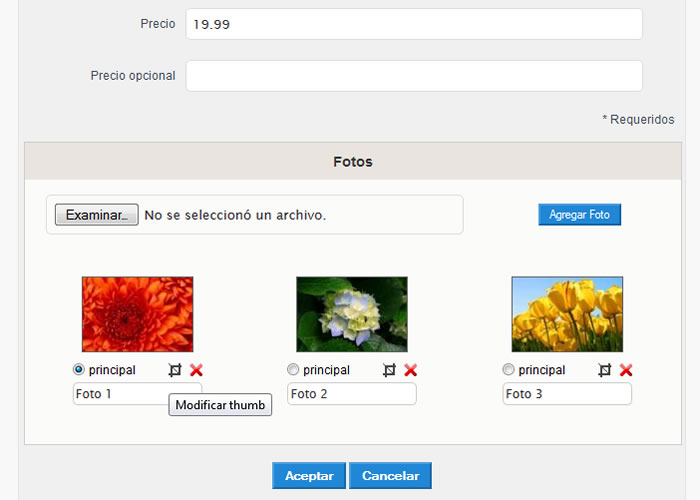This screenshot has height=500, width=700.
Task: Focus the Precio field showing 19.99
Action: pos(414,24)
